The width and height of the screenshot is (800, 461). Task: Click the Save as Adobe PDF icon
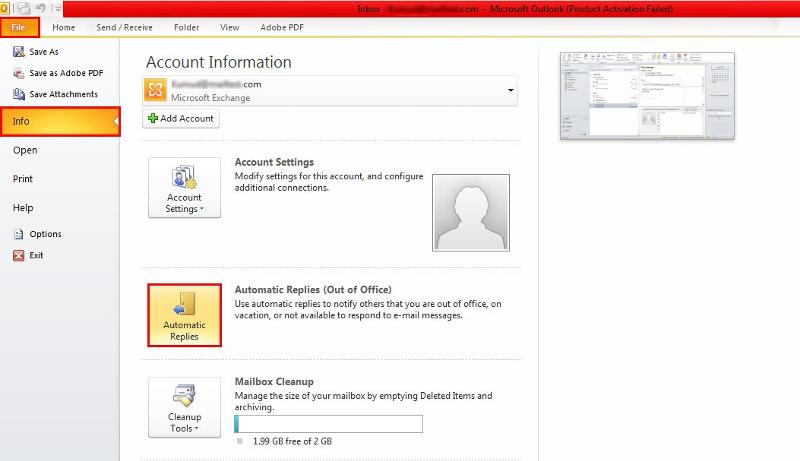[19, 73]
